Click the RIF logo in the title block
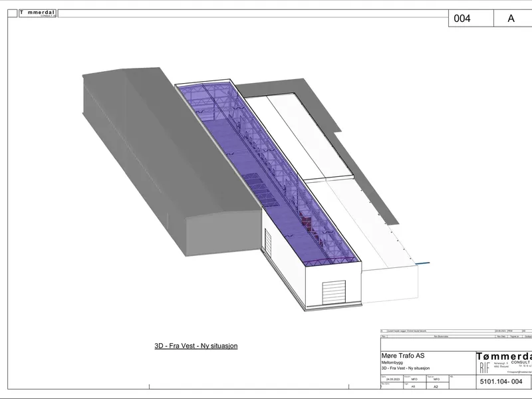Screen dimensions: 532x399 coord(485,368)
